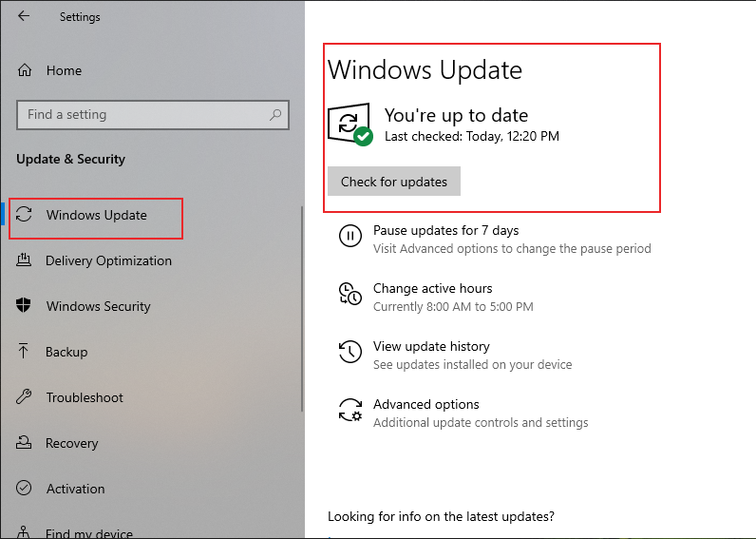The width and height of the screenshot is (756, 539).
Task: Click the Check for updates button
Action: pyautogui.click(x=394, y=182)
